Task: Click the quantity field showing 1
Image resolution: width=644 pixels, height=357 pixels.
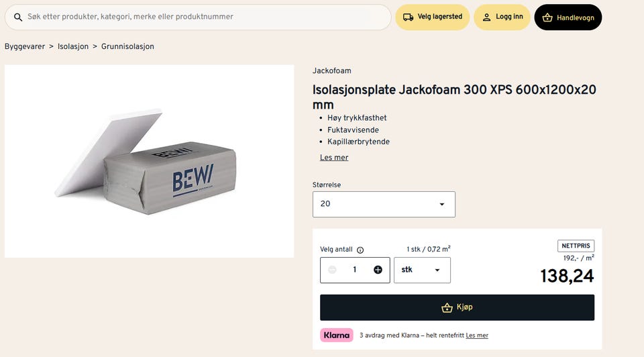Action: pyautogui.click(x=355, y=270)
